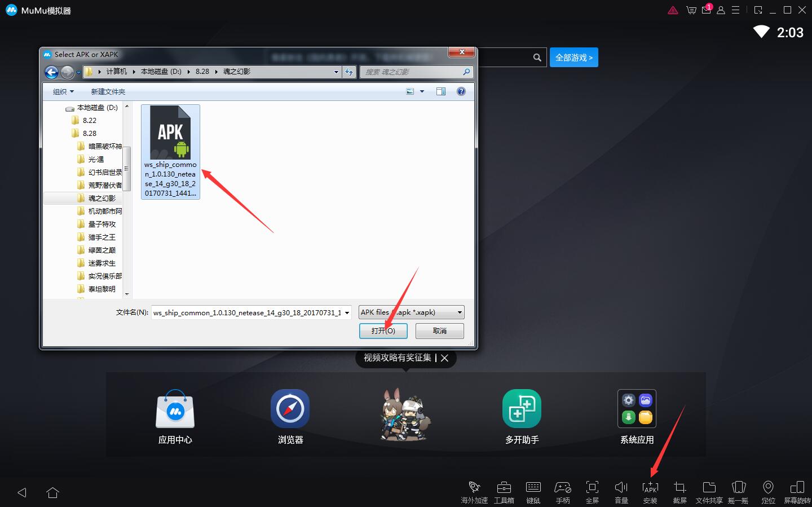Open the 音量 volume control
Viewport: 812px width, 507px height.
coord(621,492)
